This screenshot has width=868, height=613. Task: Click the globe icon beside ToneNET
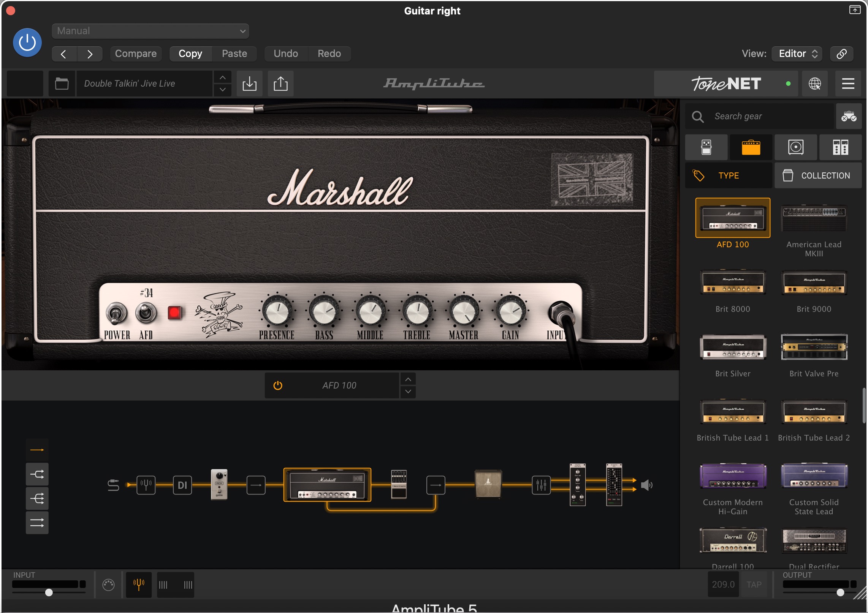click(814, 84)
